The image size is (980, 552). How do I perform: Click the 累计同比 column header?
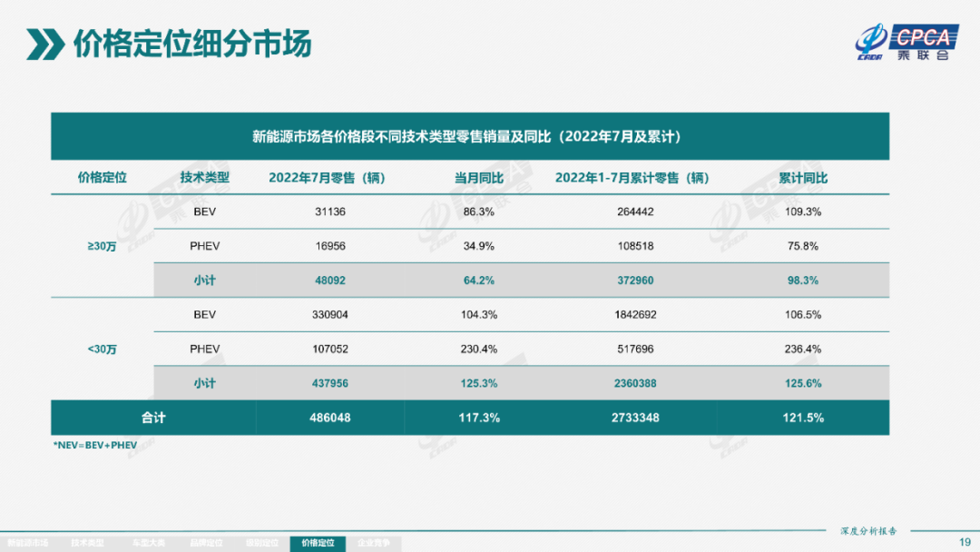coord(802,178)
